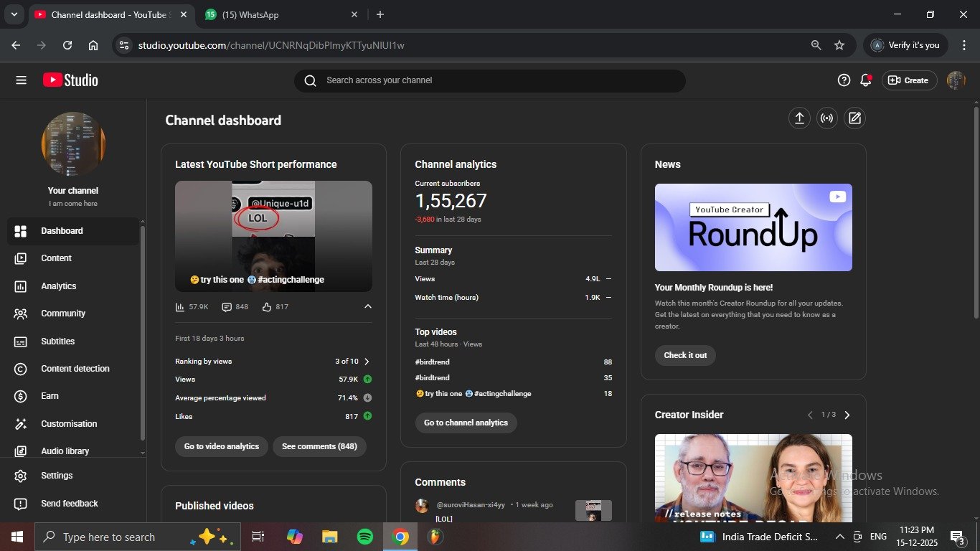980x551 pixels.
Task: Open the account avatar in the top right
Action: [956, 80]
